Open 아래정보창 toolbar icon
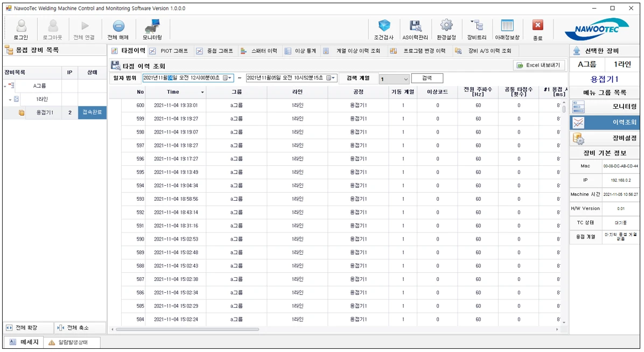The width and height of the screenshot is (644, 352). (507, 25)
